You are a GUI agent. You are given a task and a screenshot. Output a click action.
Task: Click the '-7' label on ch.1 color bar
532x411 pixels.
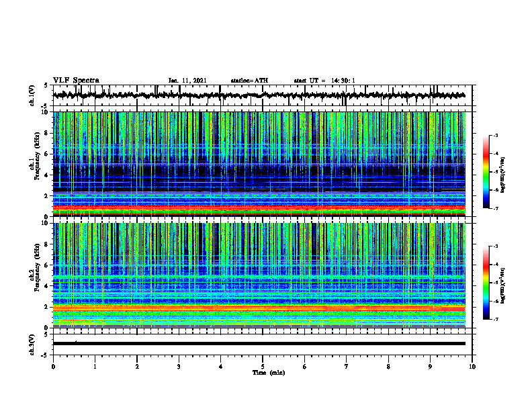coord(496,208)
